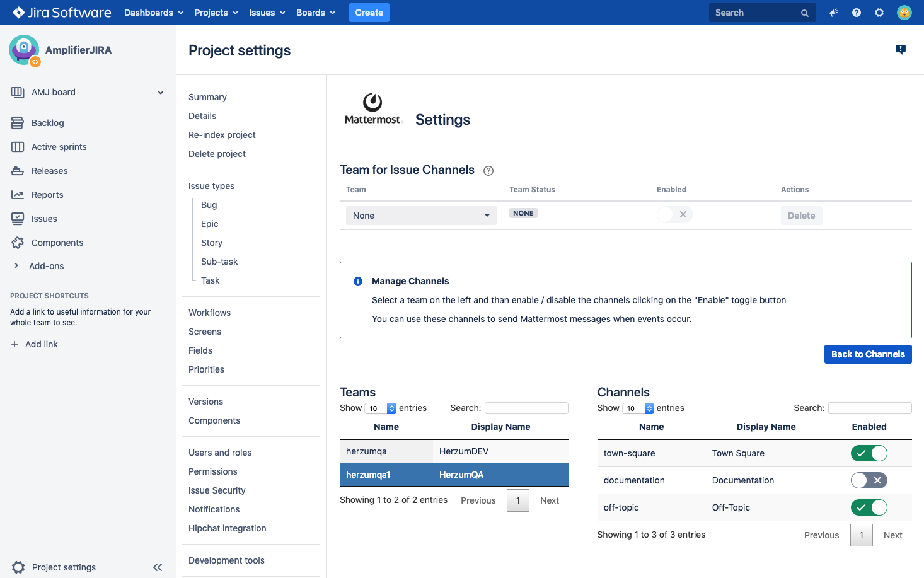The width and height of the screenshot is (924, 578).
Task: Open the notifications megaphone icon
Action: coord(834,13)
